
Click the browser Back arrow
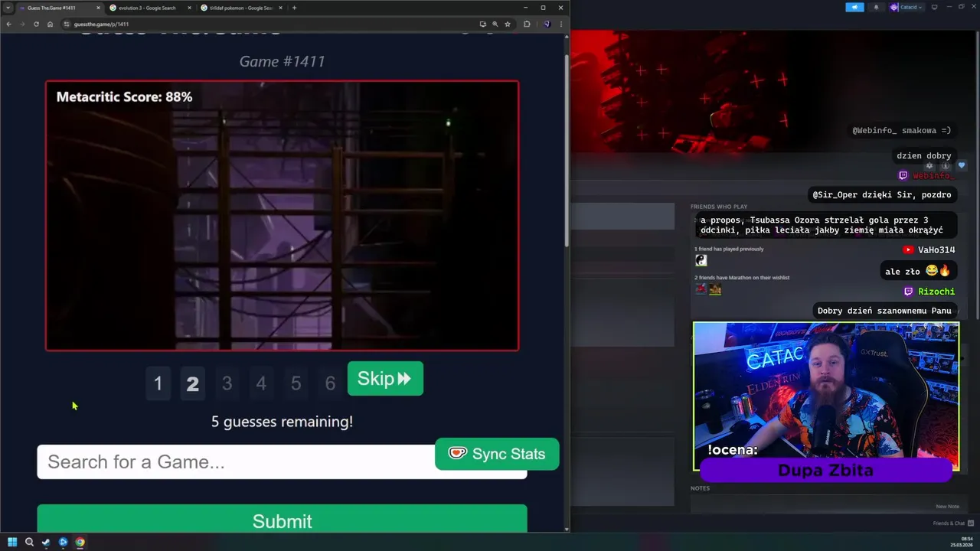[x=8, y=24]
